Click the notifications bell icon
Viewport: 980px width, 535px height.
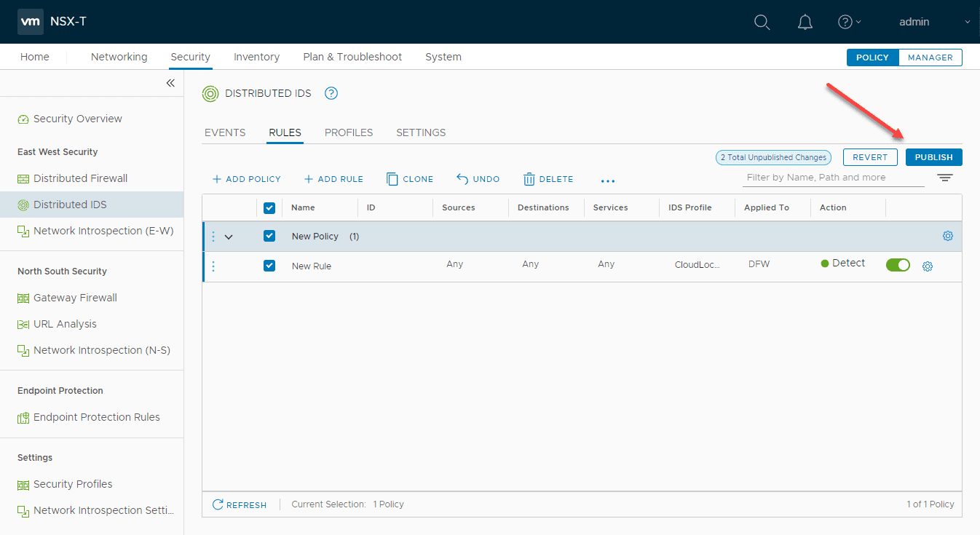pos(805,22)
